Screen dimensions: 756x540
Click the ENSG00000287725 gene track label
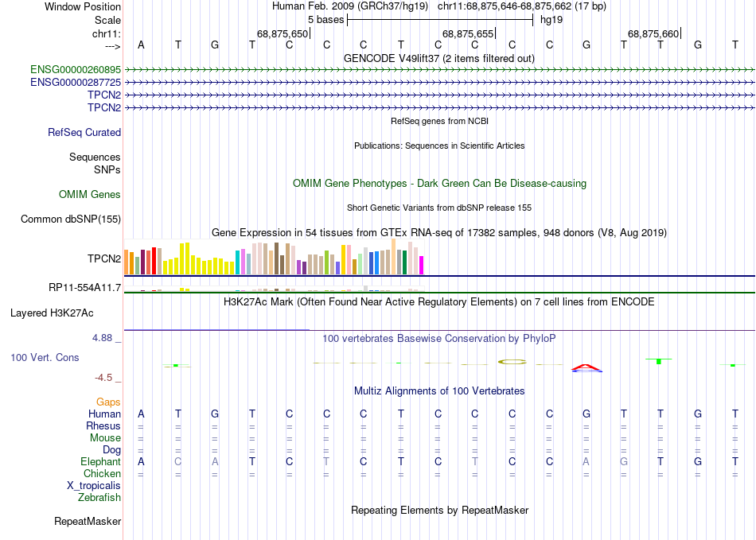pos(76,83)
